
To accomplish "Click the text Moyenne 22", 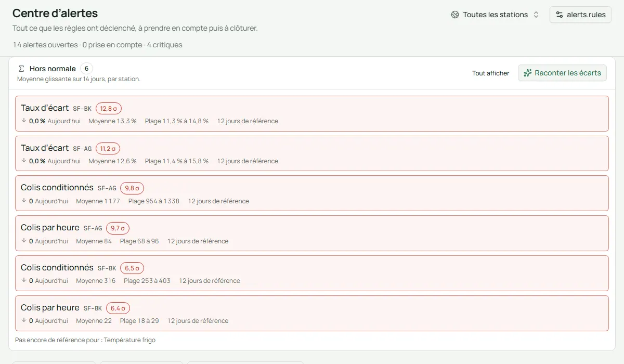I will coord(94,321).
